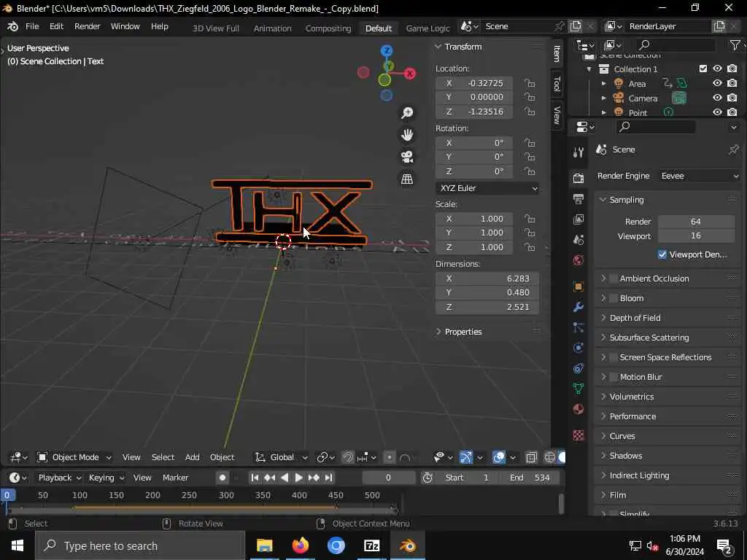Open XYZ Euler rotation mode dropdown
747x560 pixels.
[487, 188]
